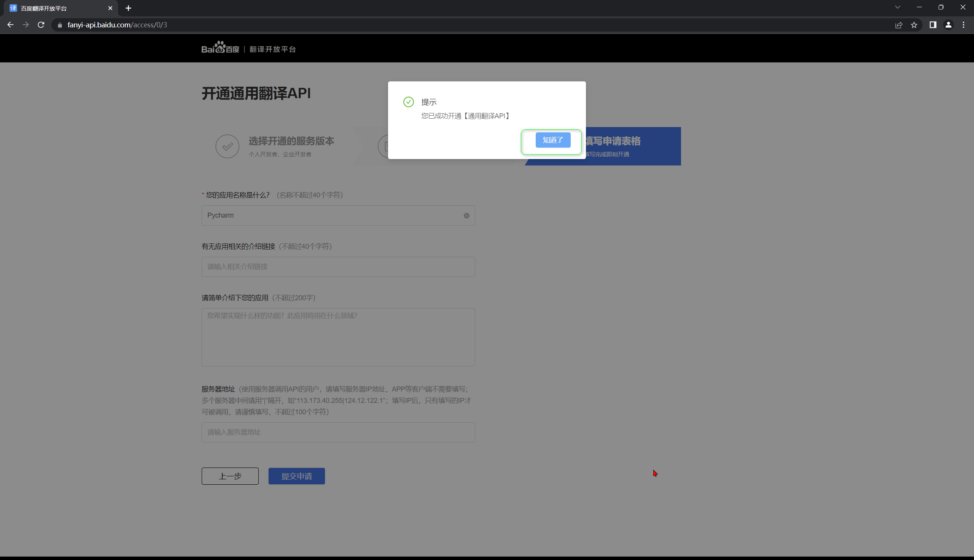This screenshot has height=560, width=974.
Task: Open the browser side panel icon
Action: pyautogui.click(x=933, y=25)
